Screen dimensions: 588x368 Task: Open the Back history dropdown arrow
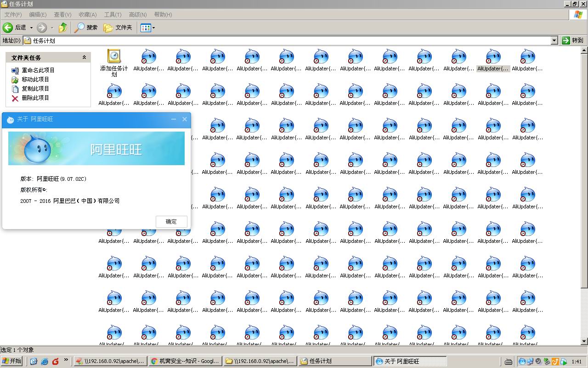pos(31,28)
